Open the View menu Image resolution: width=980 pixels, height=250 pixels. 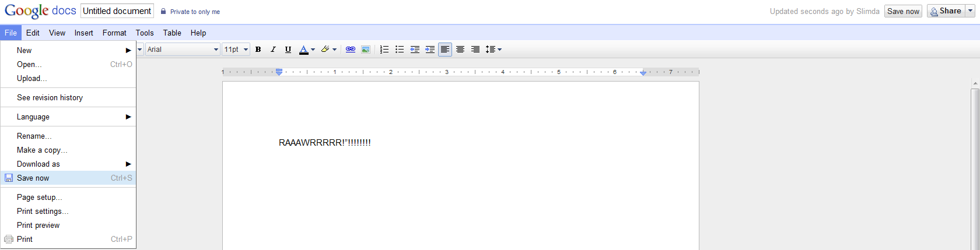click(57, 33)
